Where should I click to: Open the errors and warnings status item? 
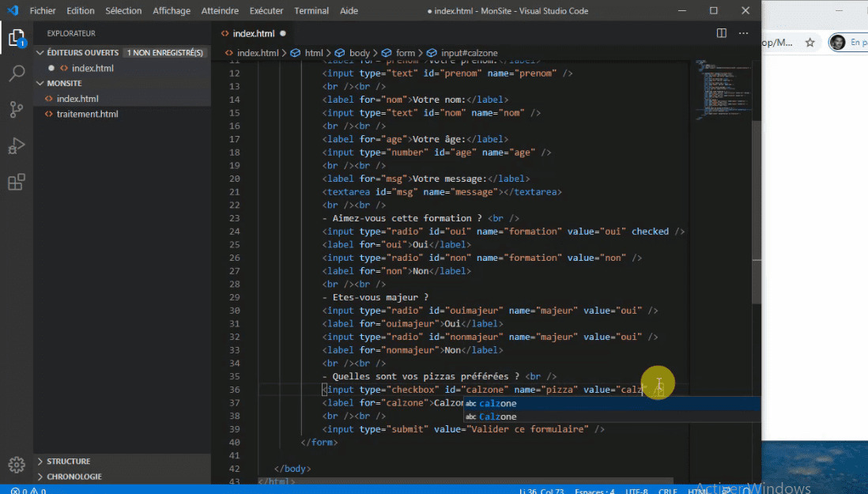tap(28, 491)
